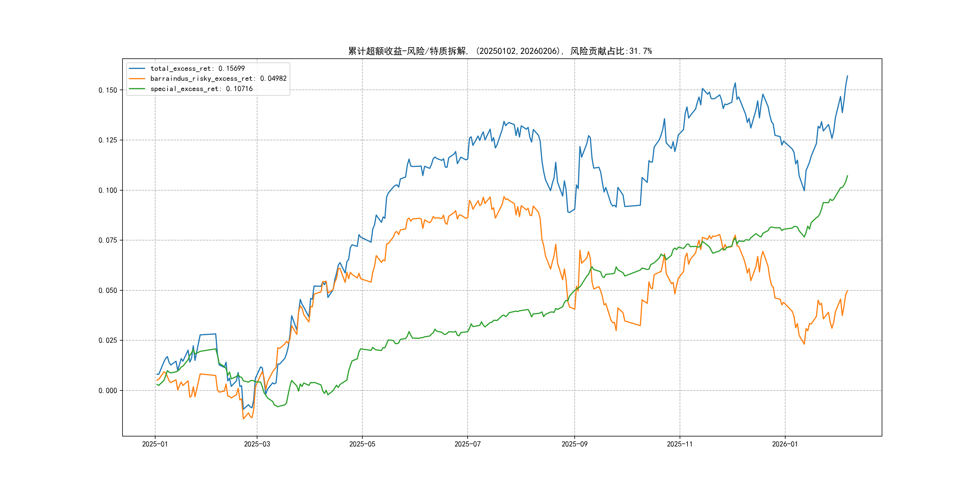Select the total_excess_ret: 0.15699 legend label
Image resolution: width=980 pixels, height=490 pixels.
click(198, 68)
